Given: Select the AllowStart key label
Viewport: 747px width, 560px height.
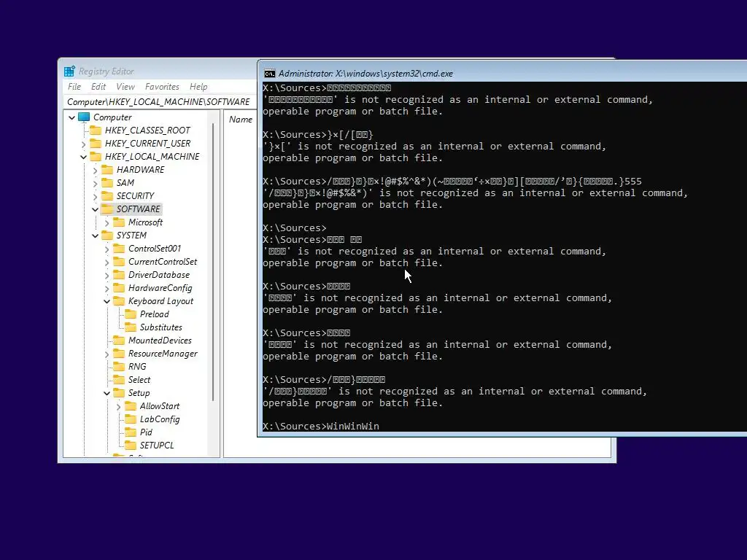Looking at the screenshot, I should (160, 406).
